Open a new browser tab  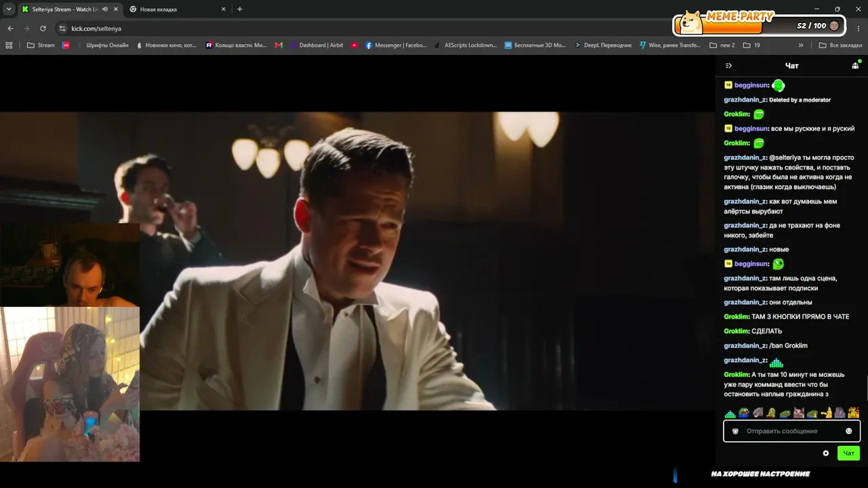239,9
